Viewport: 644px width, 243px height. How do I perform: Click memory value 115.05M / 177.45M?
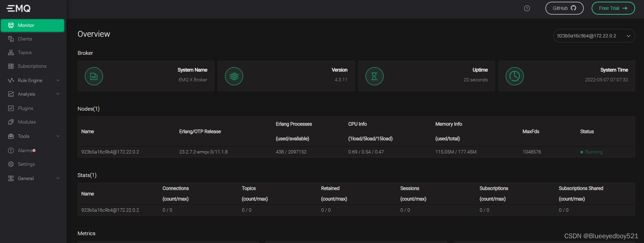(456, 152)
